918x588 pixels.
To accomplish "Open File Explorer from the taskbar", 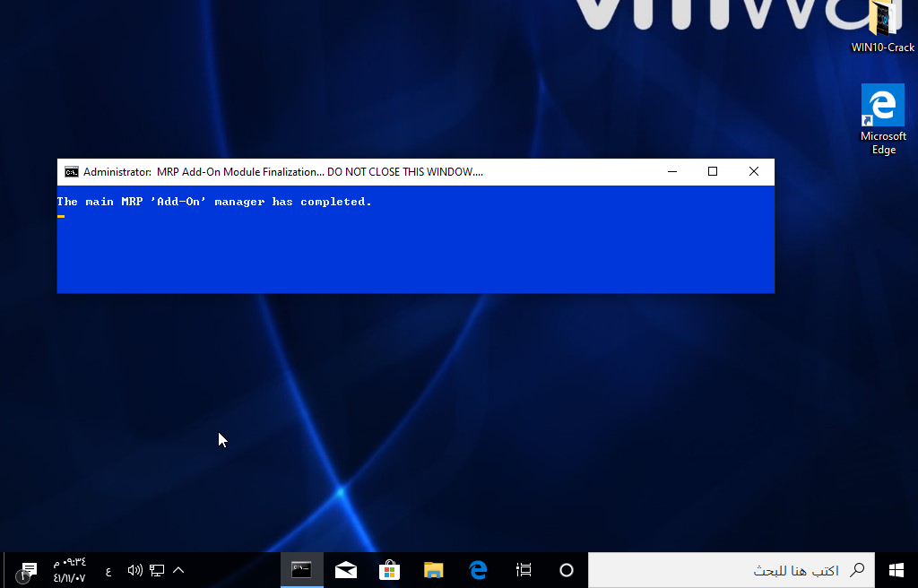I will 434,570.
